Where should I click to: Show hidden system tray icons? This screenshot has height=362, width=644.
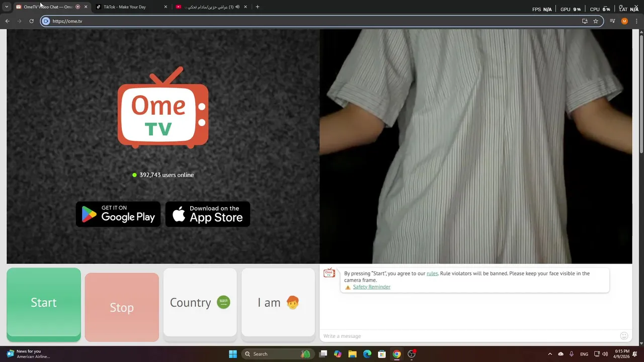coord(549,354)
